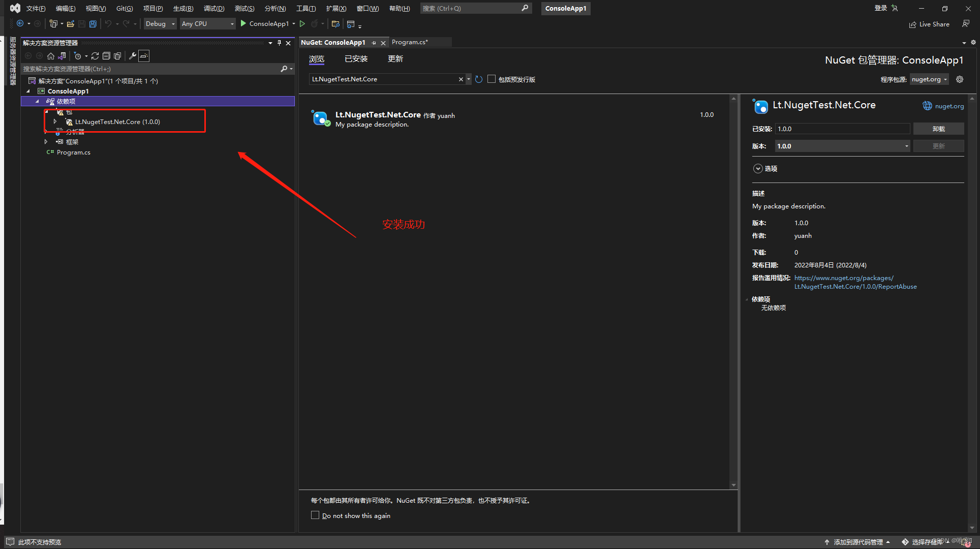980x549 pixels.
Task: Click the Uninstall package button
Action: click(938, 129)
